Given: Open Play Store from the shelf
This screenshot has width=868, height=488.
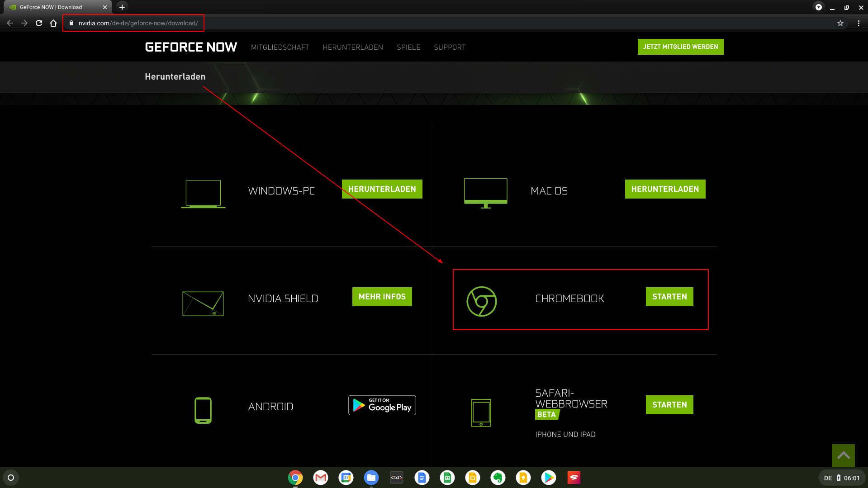Looking at the screenshot, I should (x=549, y=478).
